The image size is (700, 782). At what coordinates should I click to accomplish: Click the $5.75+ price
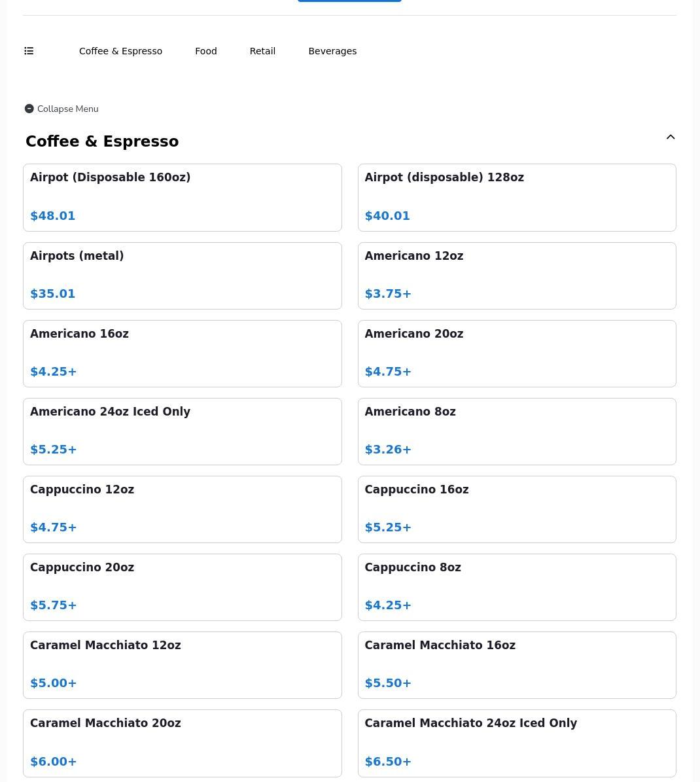pos(54,605)
